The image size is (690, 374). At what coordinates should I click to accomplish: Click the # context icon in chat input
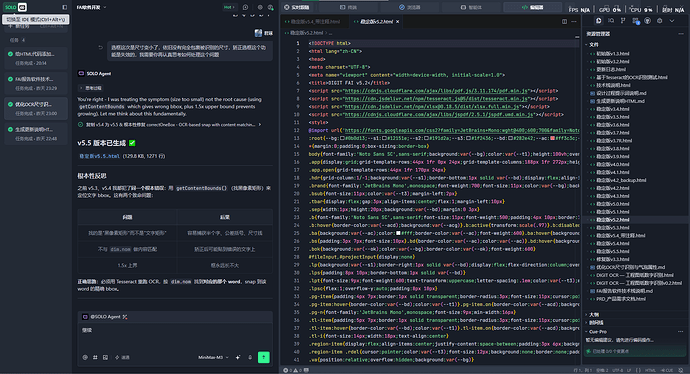(95, 357)
